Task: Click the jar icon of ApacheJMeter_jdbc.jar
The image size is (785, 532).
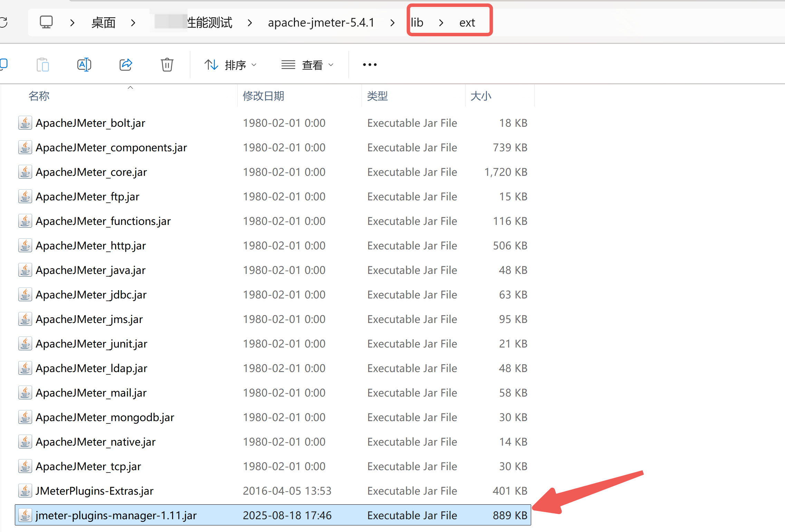Action: point(25,295)
